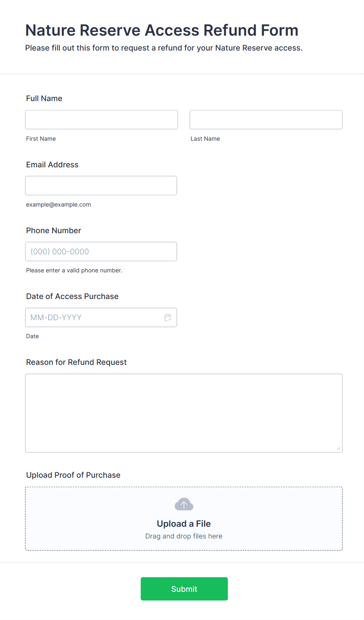
Task: Click the "Upload a File" heading text
Action: click(184, 524)
